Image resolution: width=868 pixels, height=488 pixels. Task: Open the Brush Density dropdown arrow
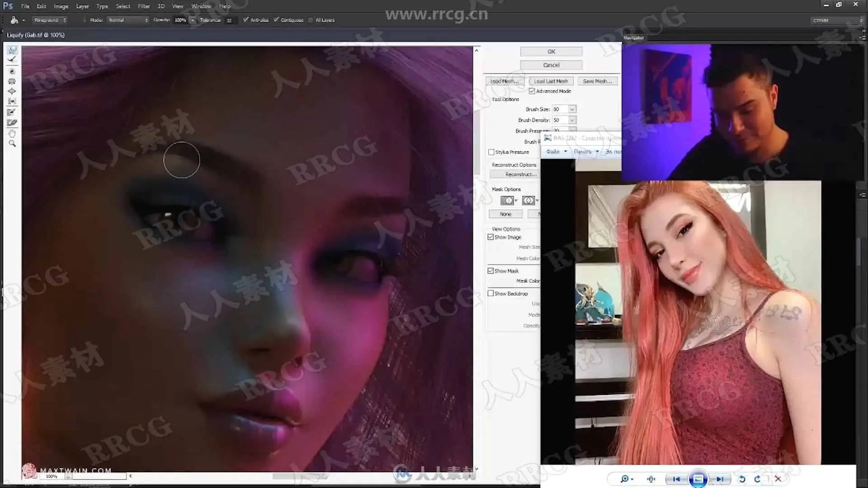click(x=572, y=120)
